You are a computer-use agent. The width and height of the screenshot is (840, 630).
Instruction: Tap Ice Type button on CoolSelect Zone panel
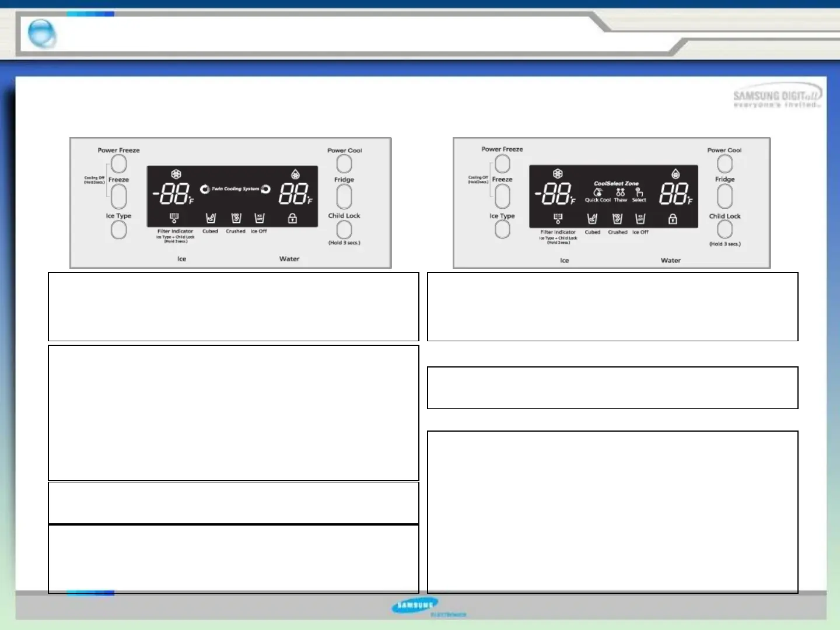pyautogui.click(x=502, y=229)
